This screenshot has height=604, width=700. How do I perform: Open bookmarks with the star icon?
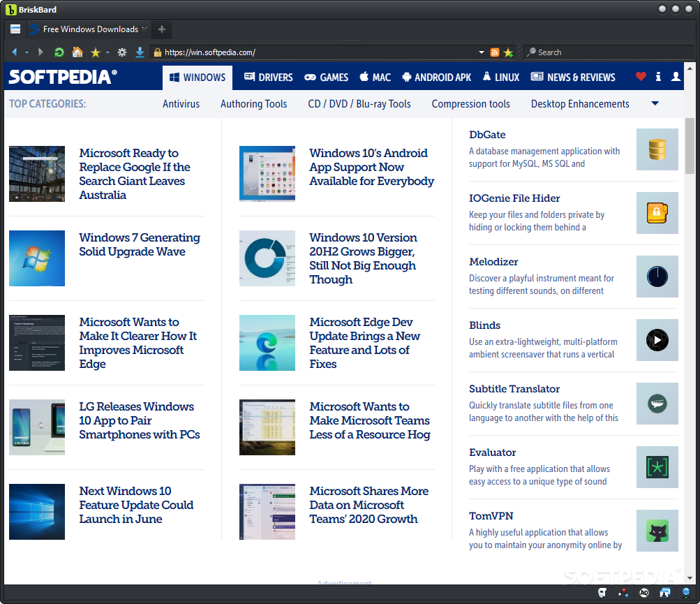click(x=95, y=52)
